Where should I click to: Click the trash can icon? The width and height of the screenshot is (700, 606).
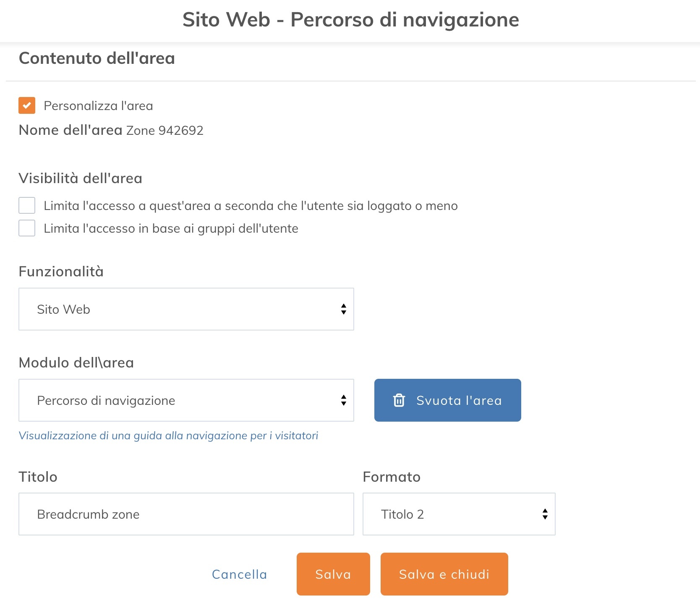point(399,400)
